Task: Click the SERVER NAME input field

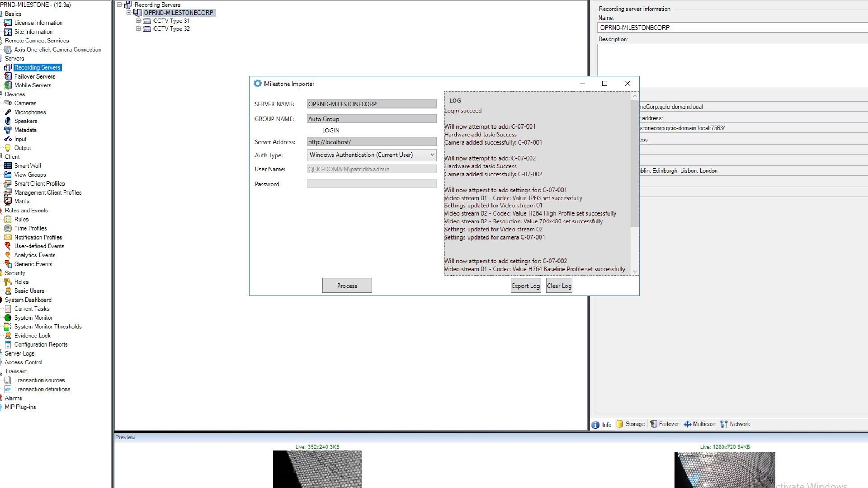Action: 372,104
